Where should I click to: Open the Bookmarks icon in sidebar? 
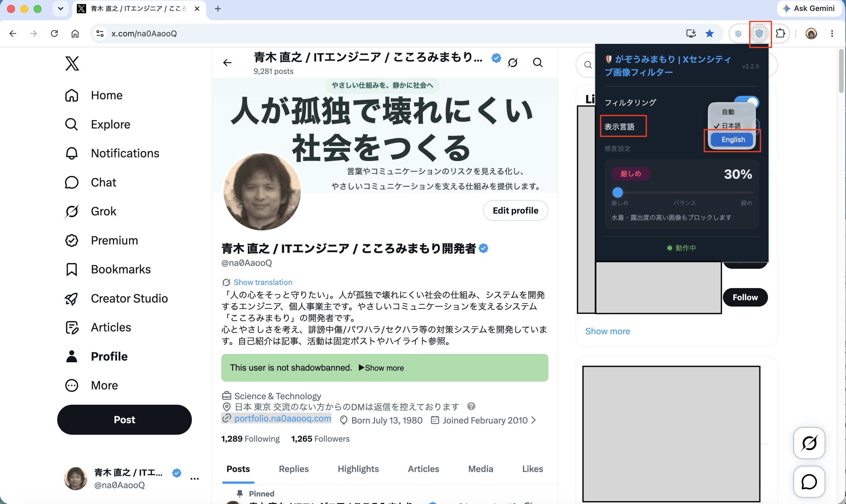[x=72, y=269]
